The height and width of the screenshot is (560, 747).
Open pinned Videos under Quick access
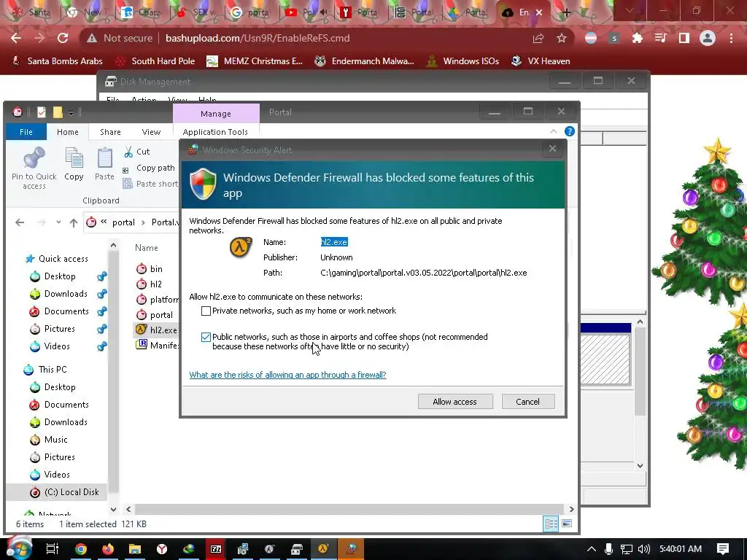coord(57,346)
